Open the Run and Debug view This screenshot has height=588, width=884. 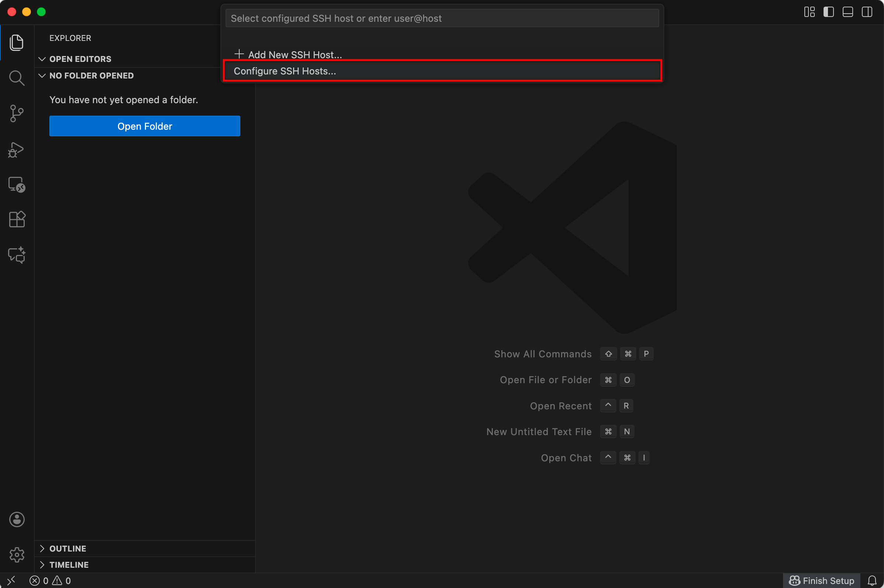coord(17,149)
